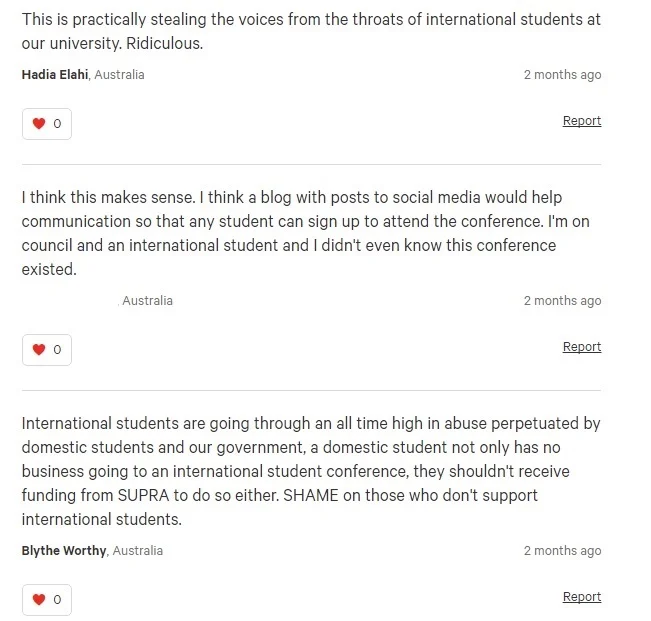Screen dimensions: 651x621
Task: Click the comment mentioning SUPRA funding
Action: tap(311, 471)
